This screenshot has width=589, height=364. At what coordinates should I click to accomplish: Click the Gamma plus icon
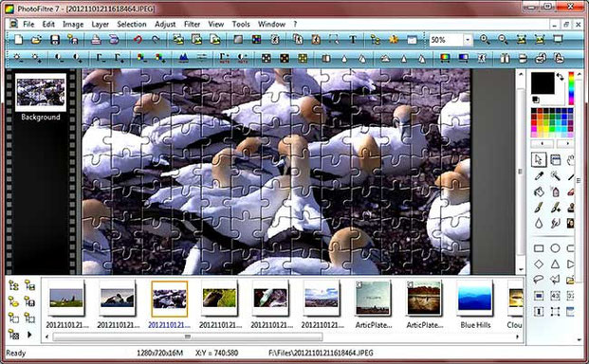click(120, 58)
